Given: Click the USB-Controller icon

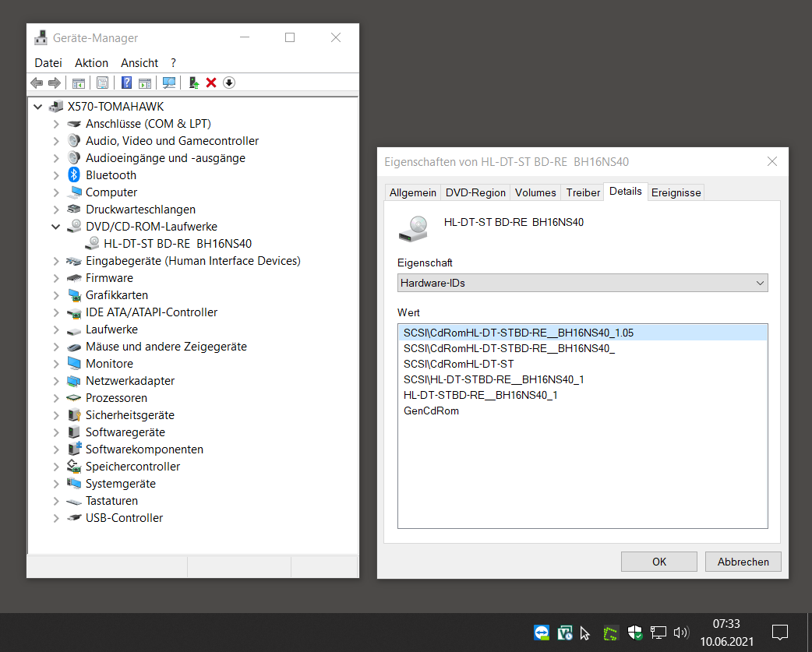Looking at the screenshot, I should click(74, 518).
